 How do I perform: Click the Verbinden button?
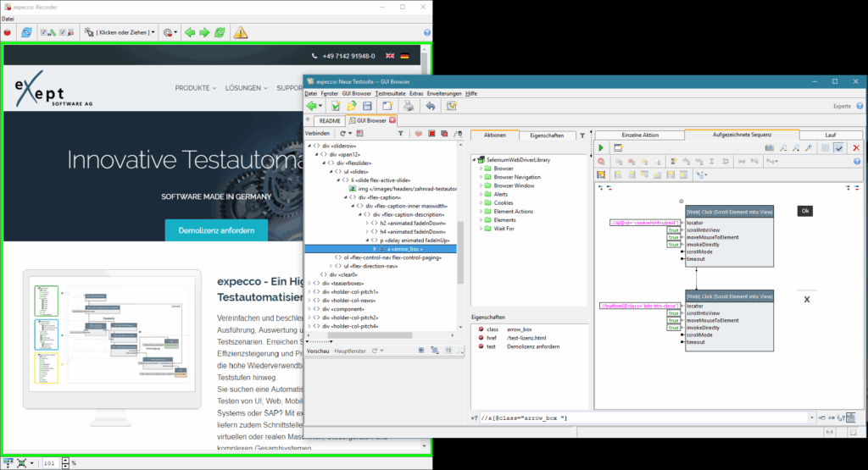point(318,134)
